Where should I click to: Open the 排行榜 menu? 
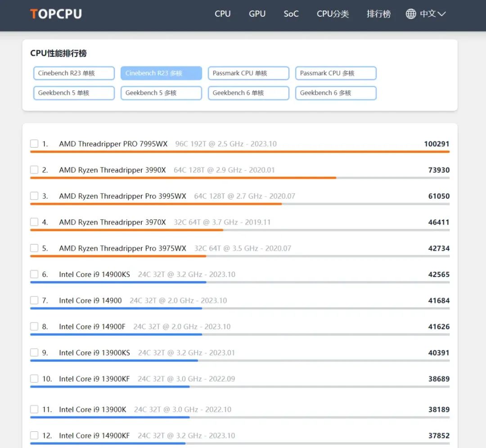coord(378,14)
